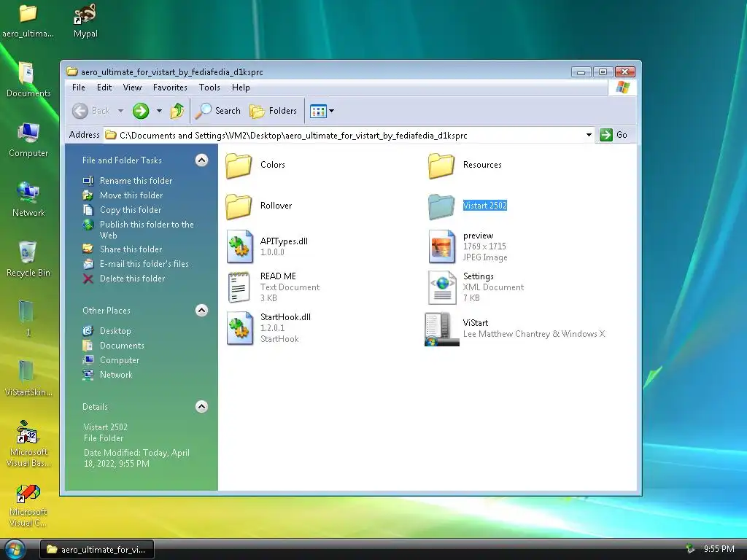
Task: Select the READ ME text document icon
Action: (239, 287)
